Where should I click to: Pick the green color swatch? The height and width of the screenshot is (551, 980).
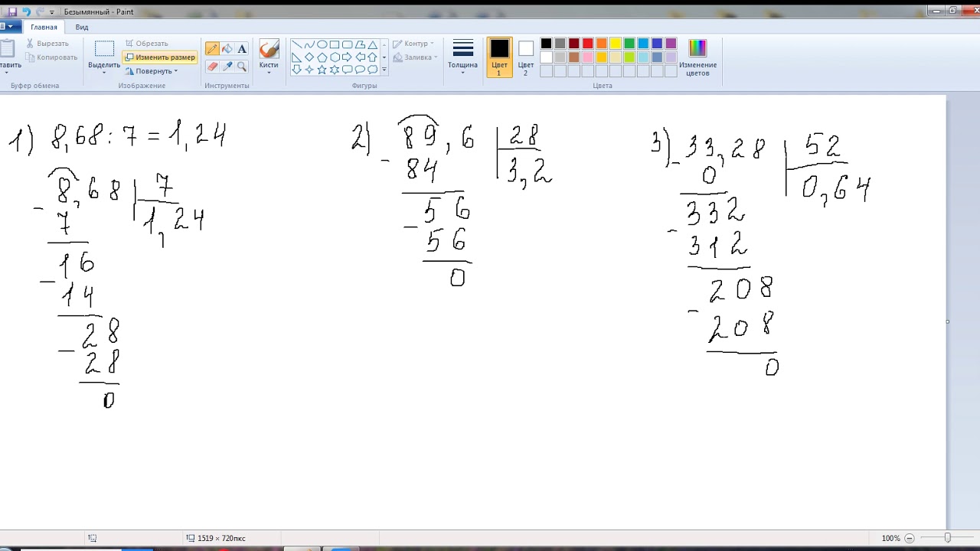coord(629,44)
